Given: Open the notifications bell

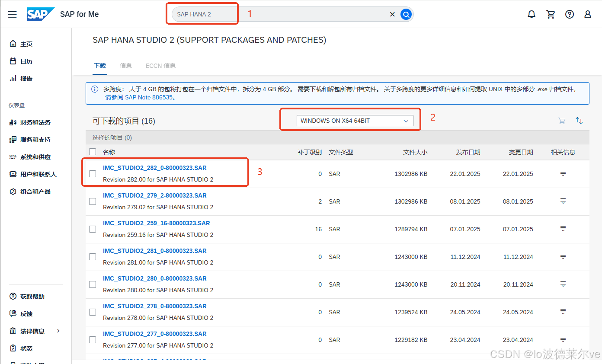Looking at the screenshot, I should coord(532,14).
